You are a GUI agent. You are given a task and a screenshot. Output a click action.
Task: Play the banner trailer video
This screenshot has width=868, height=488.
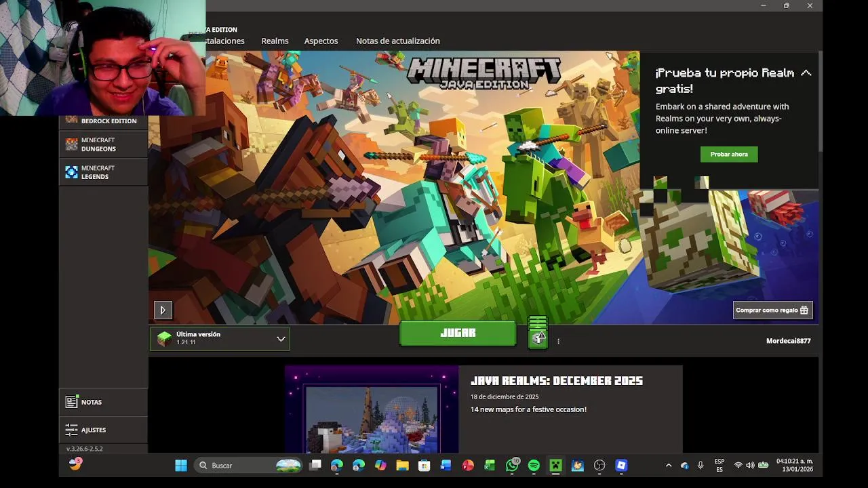pos(163,310)
